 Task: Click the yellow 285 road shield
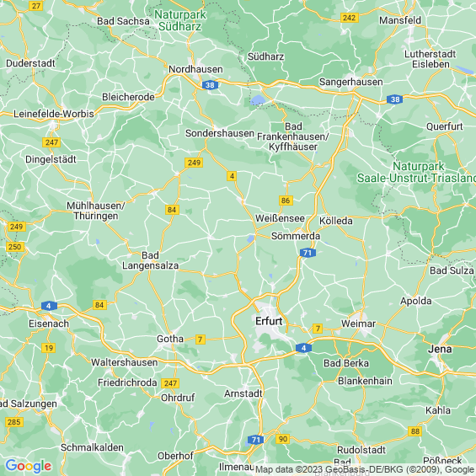coord(14,422)
